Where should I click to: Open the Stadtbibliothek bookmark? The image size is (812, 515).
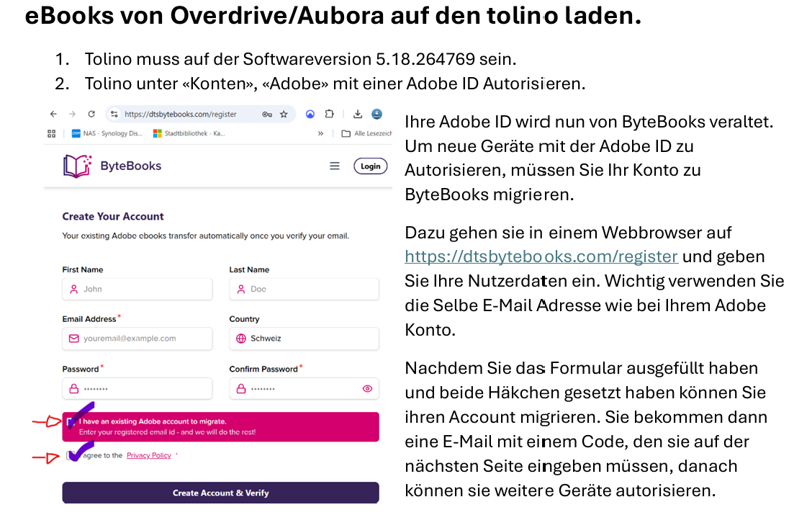[189, 134]
